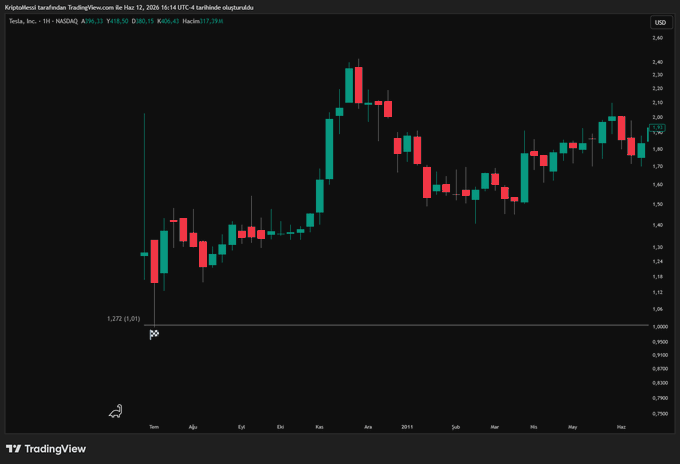Click the 1,30 price axis label
680x464 pixels.
point(657,247)
